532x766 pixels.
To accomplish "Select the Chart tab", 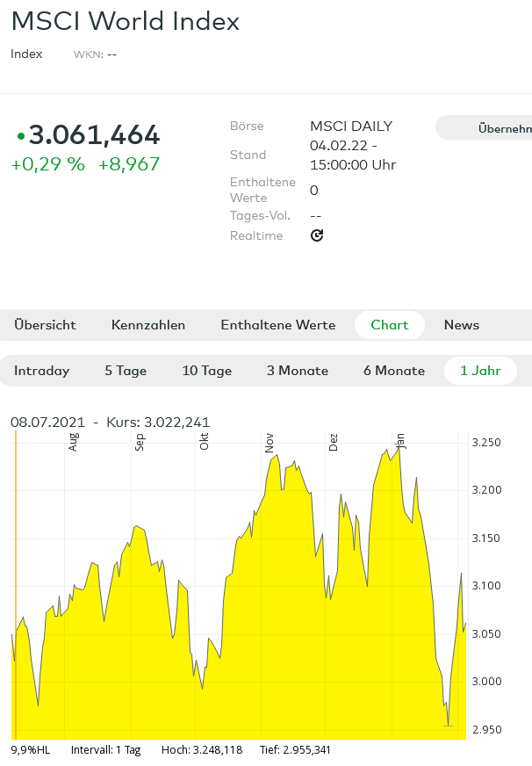I will click(389, 325).
